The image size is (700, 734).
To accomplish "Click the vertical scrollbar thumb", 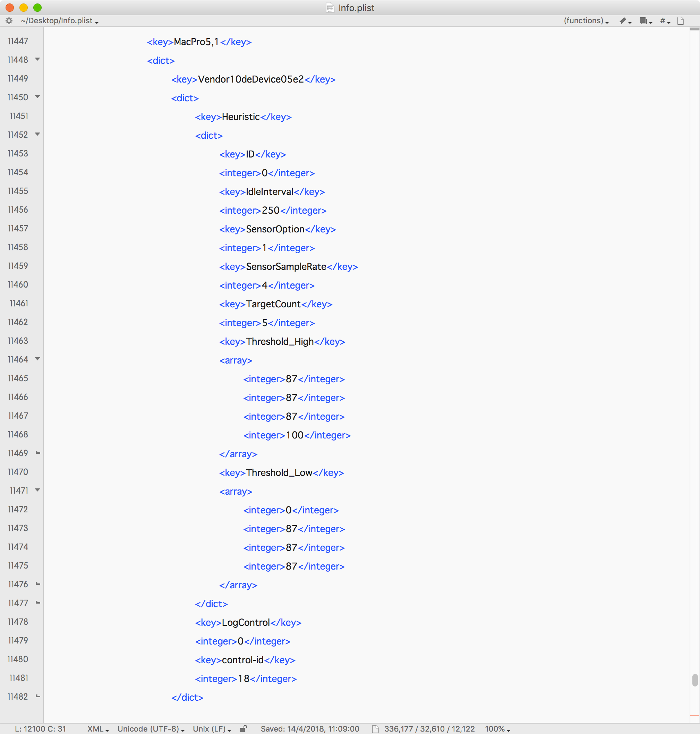I will [x=694, y=680].
